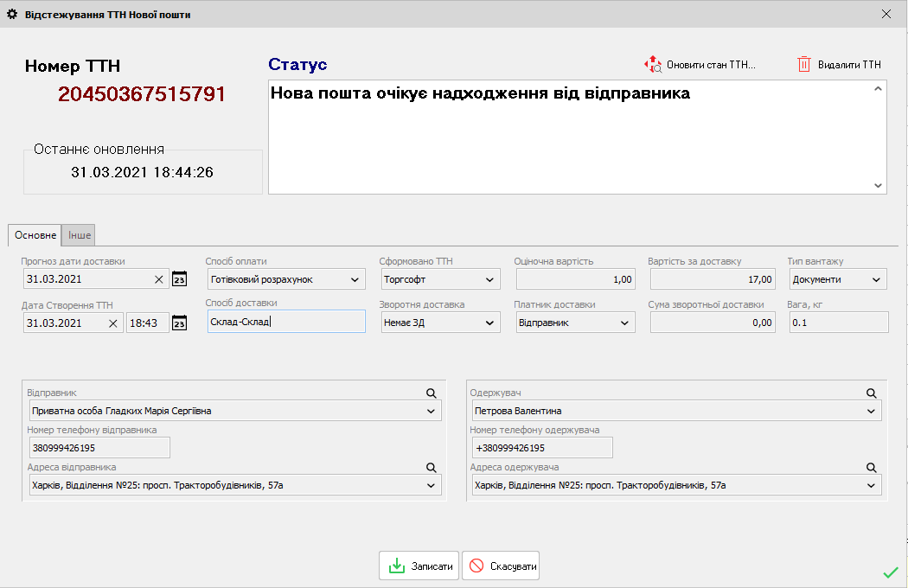908x588 pixels.
Task: Switch to the Інше tab
Action: pos(78,234)
